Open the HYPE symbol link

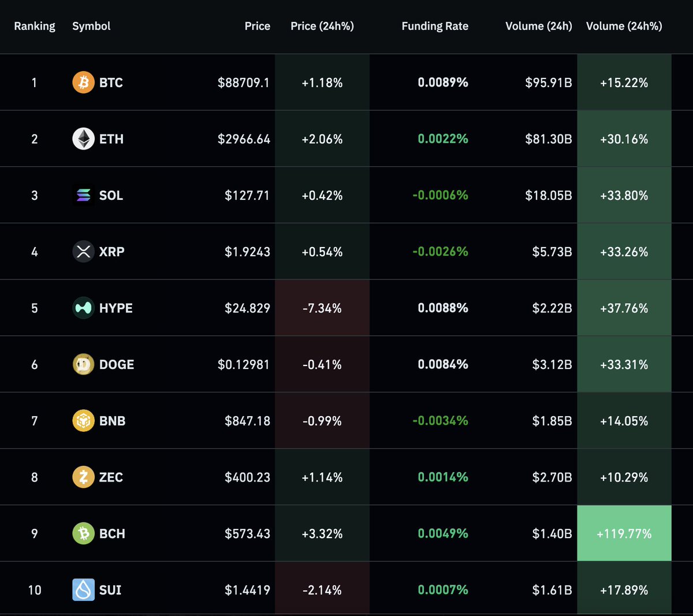tap(115, 308)
